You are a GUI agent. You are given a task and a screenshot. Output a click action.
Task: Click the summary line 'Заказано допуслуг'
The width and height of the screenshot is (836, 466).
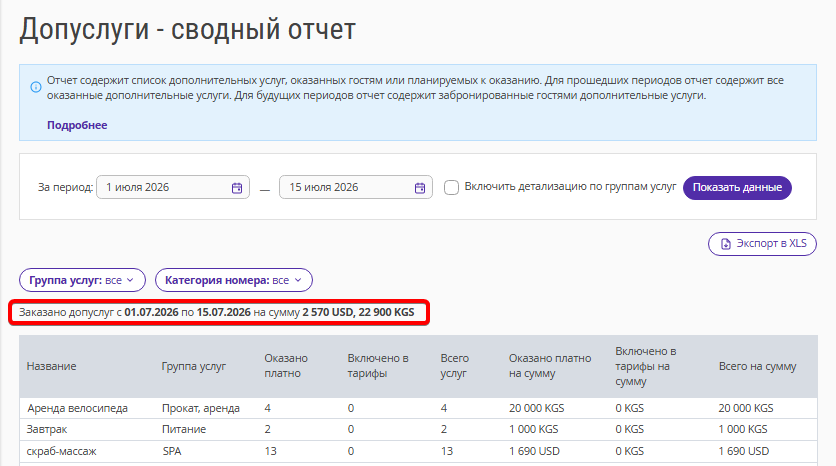point(216,312)
